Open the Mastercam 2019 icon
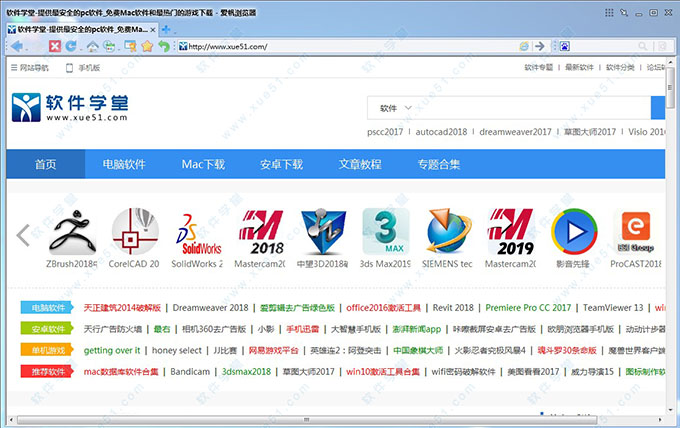Viewport: 680px width, 428px height. pos(511,232)
